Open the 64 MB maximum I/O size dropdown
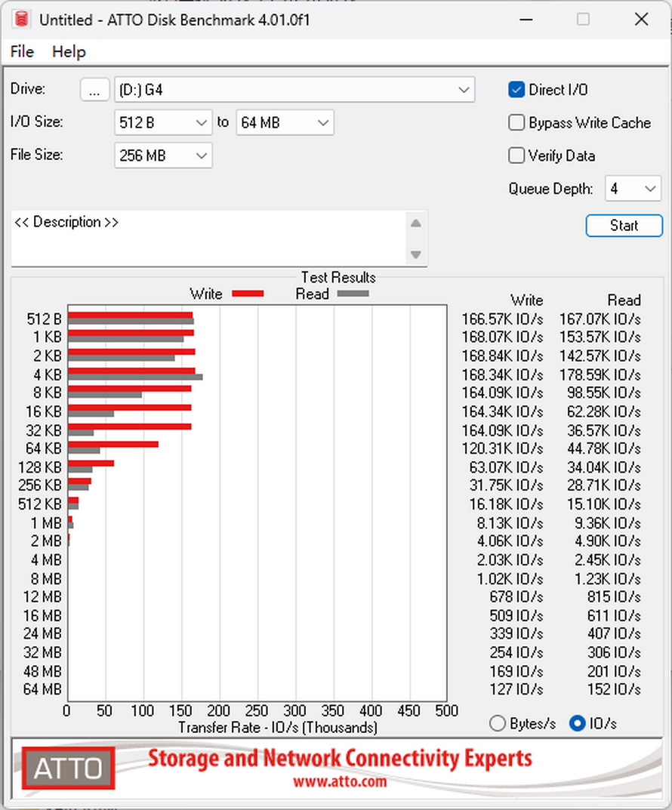 point(285,123)
